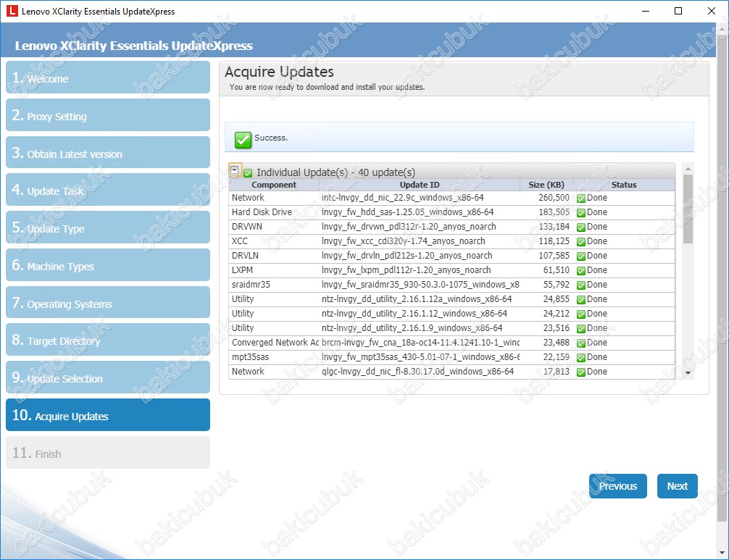Select the ntz-lnvgy_dd_utility_2.16.1.9_windows_x86-64 update ID
The width and height of the screenshot is (729, 560).
point(412,328)
